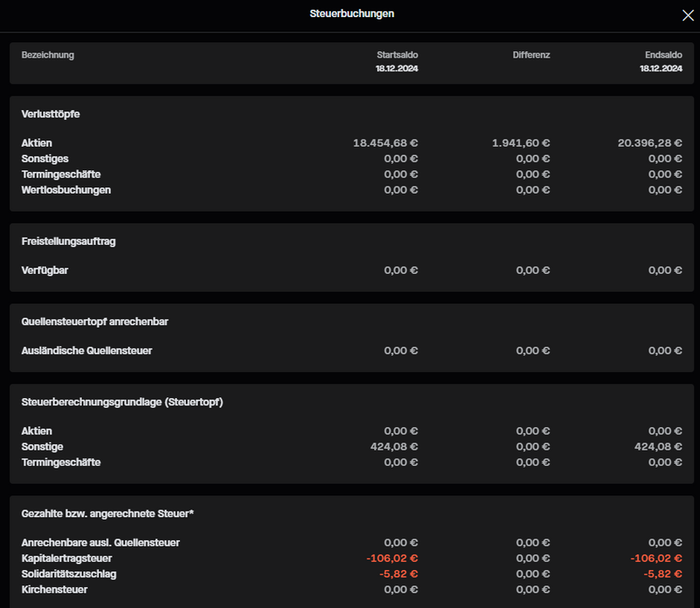Select the Freistellungsauftrag section heading
Viewport: 700px width, 608px height.
click(x=68, y=242)
